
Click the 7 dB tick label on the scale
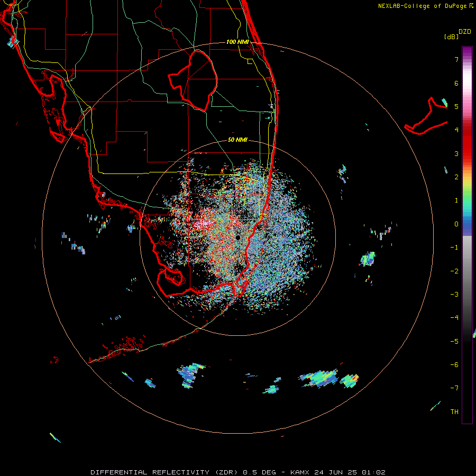(456, 59)
